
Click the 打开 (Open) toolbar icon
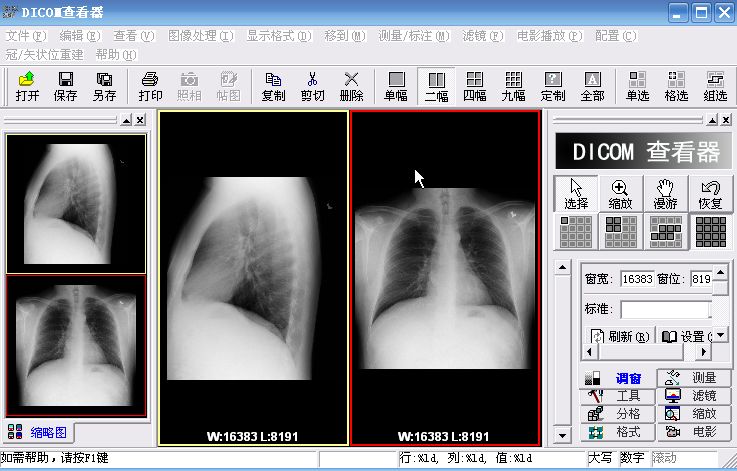(x=27, y=86)
